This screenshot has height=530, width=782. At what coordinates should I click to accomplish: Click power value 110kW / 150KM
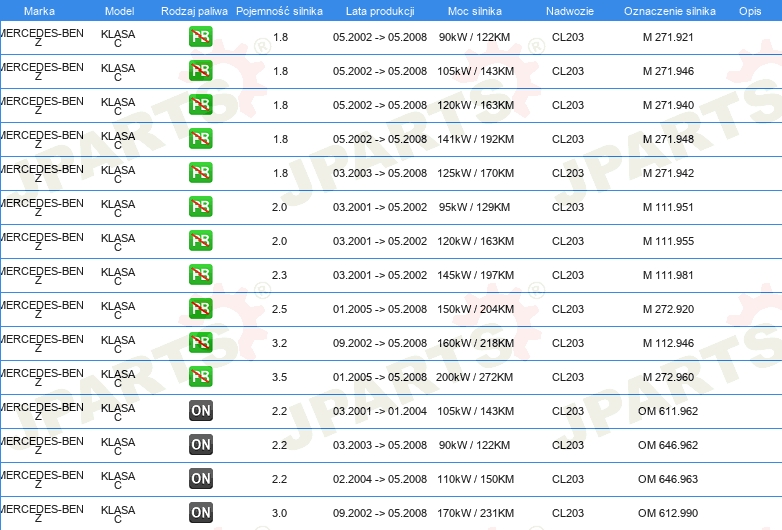click(x=475, y=479)
